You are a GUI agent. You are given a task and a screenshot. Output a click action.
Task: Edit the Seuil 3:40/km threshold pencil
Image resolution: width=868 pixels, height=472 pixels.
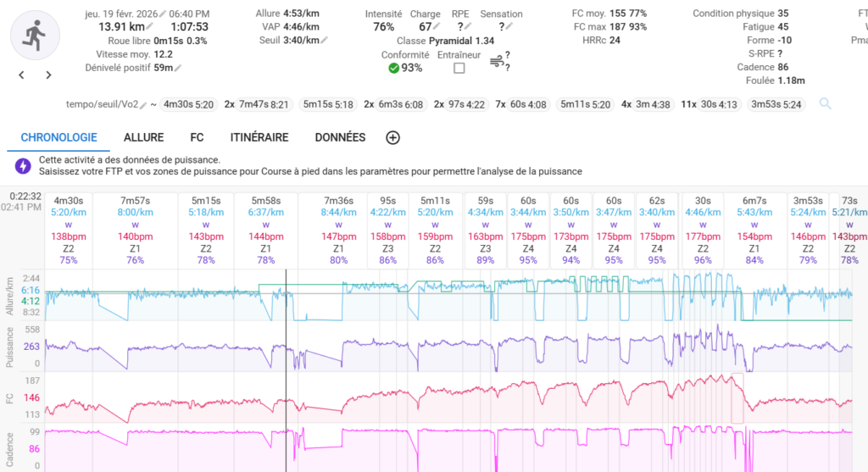324,41
